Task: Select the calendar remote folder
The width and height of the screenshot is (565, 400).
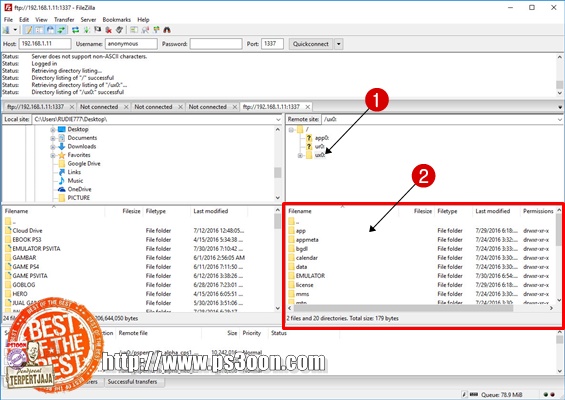Action: coord(307,258)
